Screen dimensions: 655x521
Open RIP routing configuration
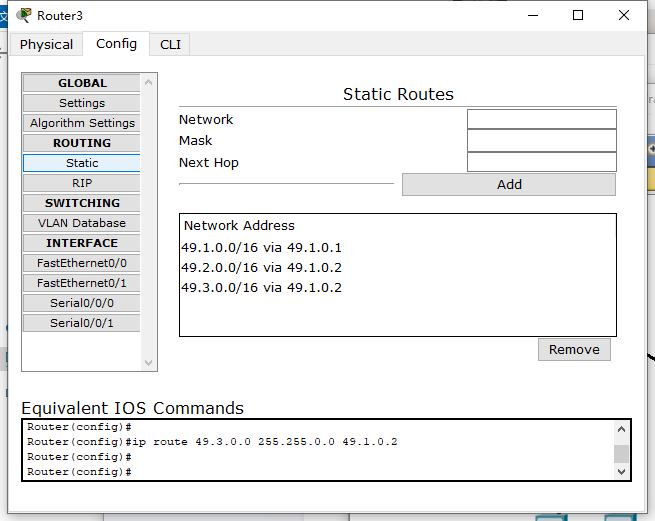click(82, 183)
